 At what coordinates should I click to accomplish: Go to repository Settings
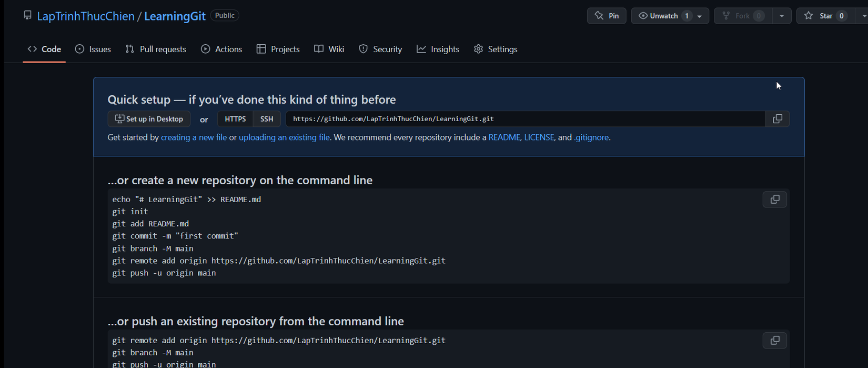tap(496, 49)
